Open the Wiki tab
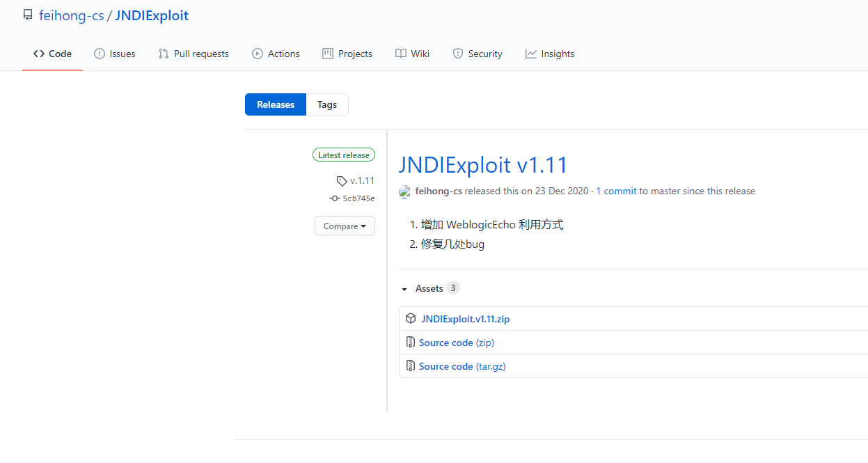Viewport: 868px width, 463px height. (412, 54)
